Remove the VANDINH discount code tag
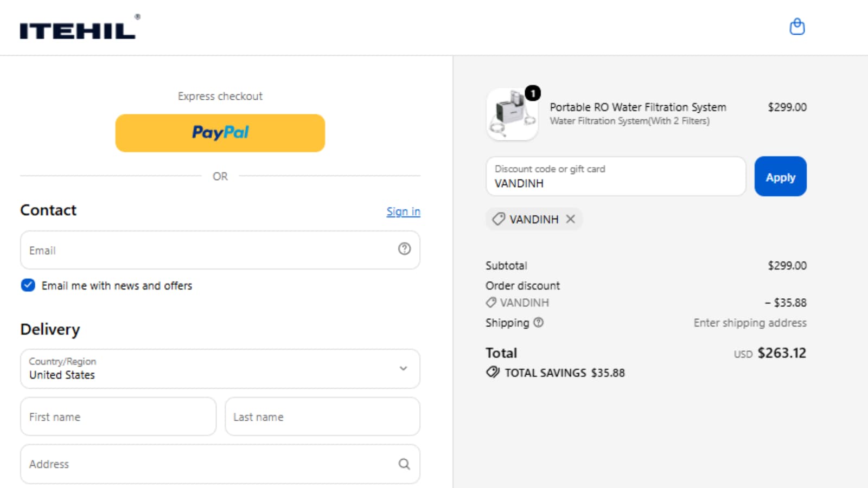Screen dimensions: 868x488 571,219
